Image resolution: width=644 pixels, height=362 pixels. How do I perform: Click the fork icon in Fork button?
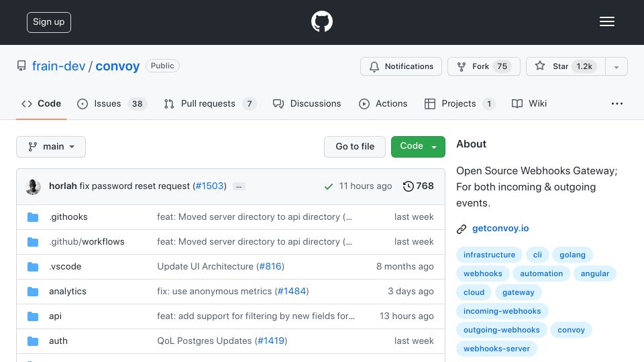tap(462, 66)
